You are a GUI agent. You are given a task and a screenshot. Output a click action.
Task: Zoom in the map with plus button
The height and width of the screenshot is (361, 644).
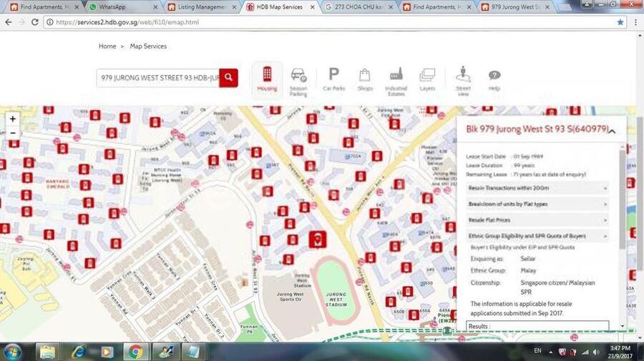click(x=13, y=119)
